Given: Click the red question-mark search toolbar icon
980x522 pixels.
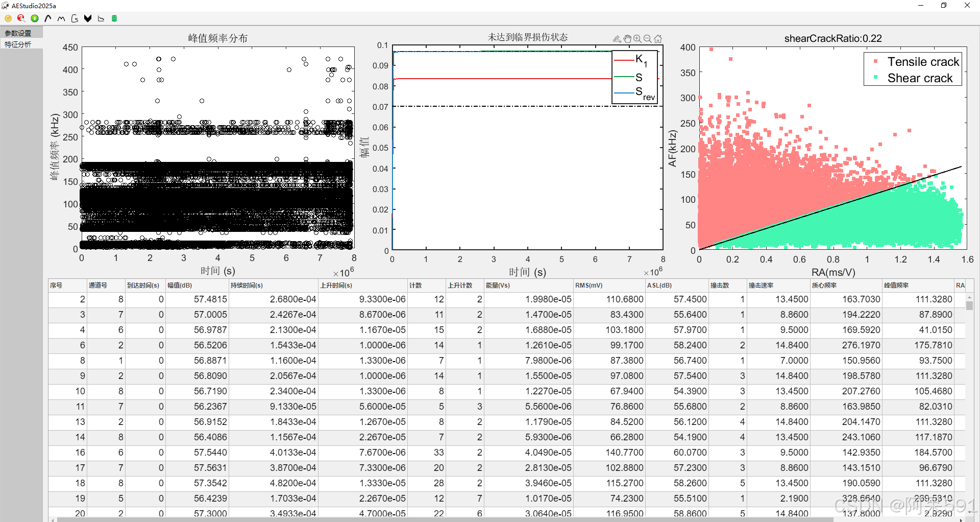Looking at the screenshot, I should click(x=21, y=18).
